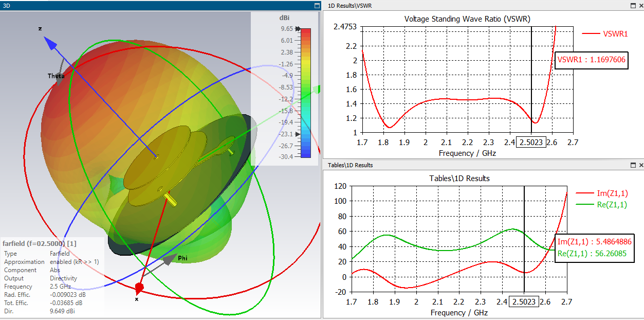The image size is (644, 320).
Task: Click the Voltage Standing Wave Ratio plot title
Action: tap(467, 19)
